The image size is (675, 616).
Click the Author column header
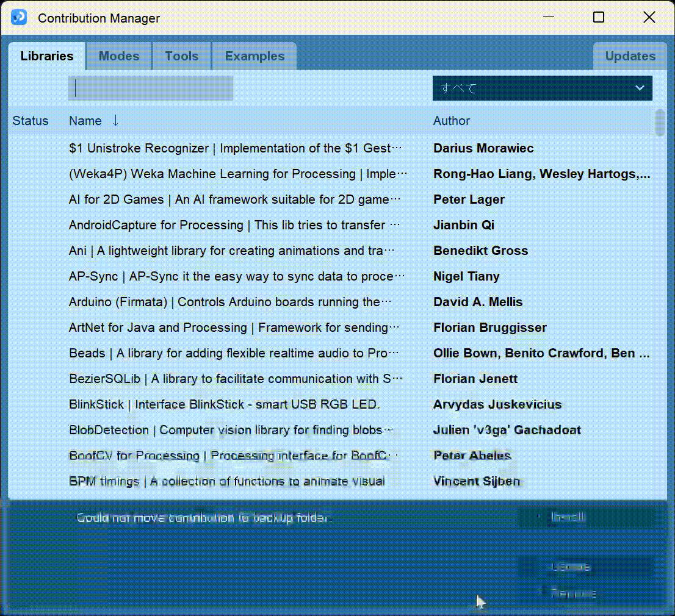(x=451, y=121)
